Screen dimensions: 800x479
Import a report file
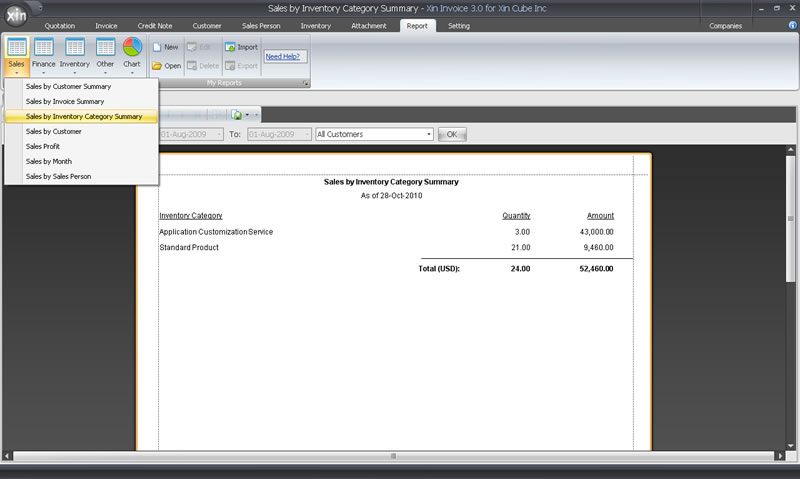[241, 47]
